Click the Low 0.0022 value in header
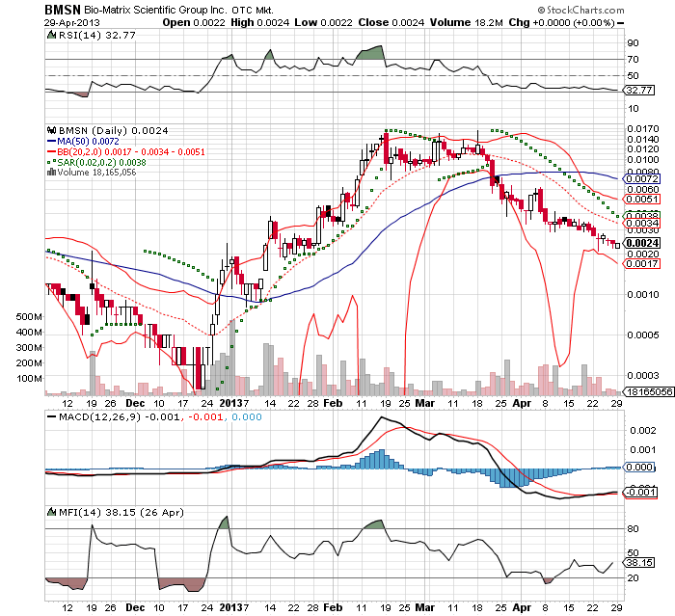Viewport: 675px width, 616px height. point(323,22)
